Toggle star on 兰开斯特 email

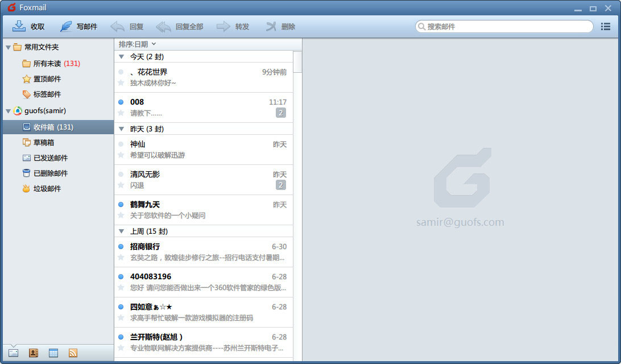(x=121, y=348)
